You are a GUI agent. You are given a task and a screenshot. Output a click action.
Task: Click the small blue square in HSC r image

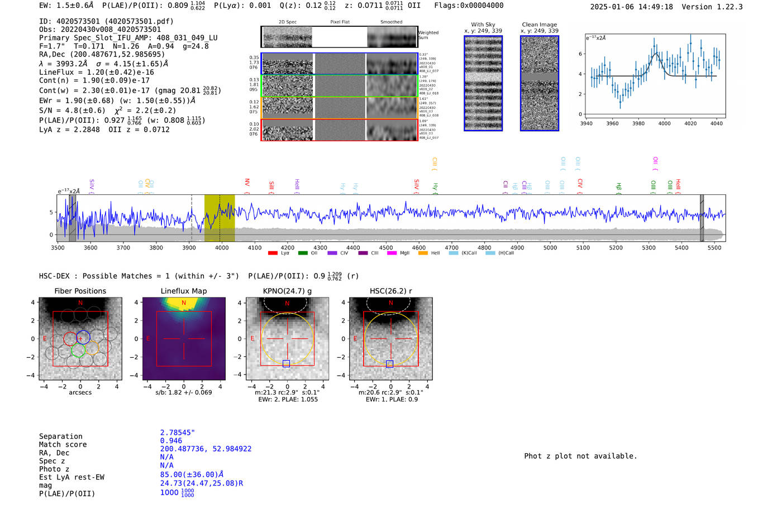pos(390,364)
